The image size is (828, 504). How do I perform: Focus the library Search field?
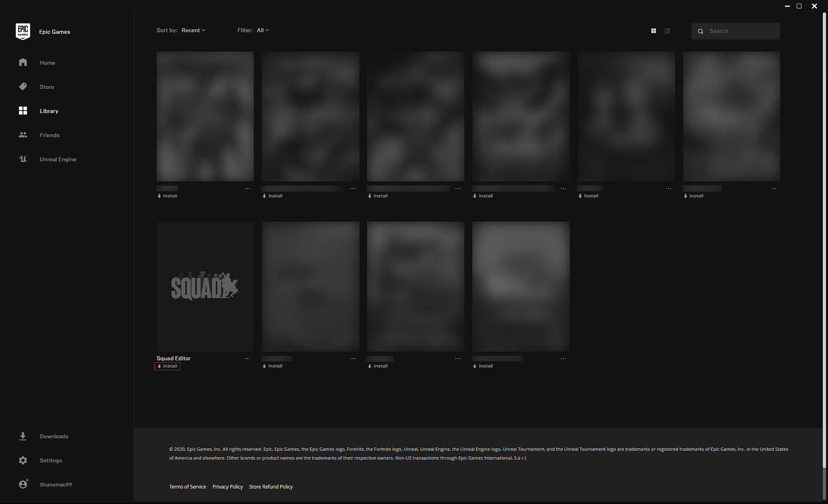point(736,31)
